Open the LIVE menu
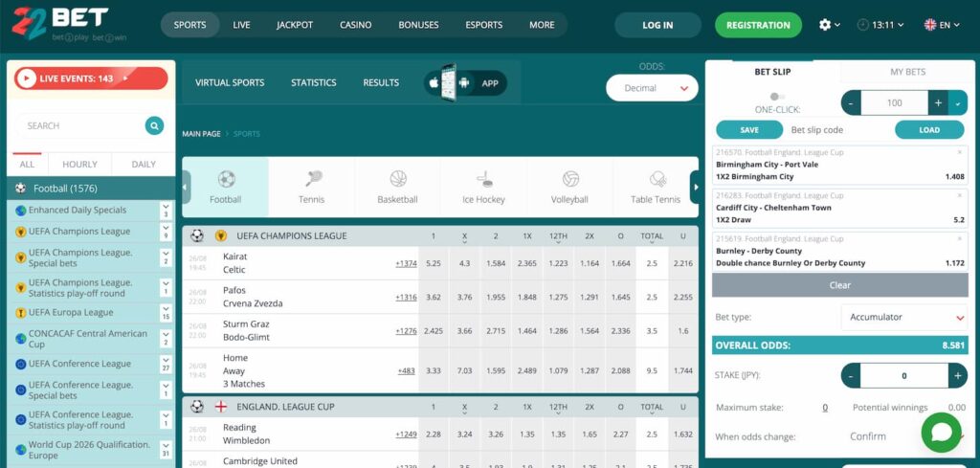 click(241, 25)
